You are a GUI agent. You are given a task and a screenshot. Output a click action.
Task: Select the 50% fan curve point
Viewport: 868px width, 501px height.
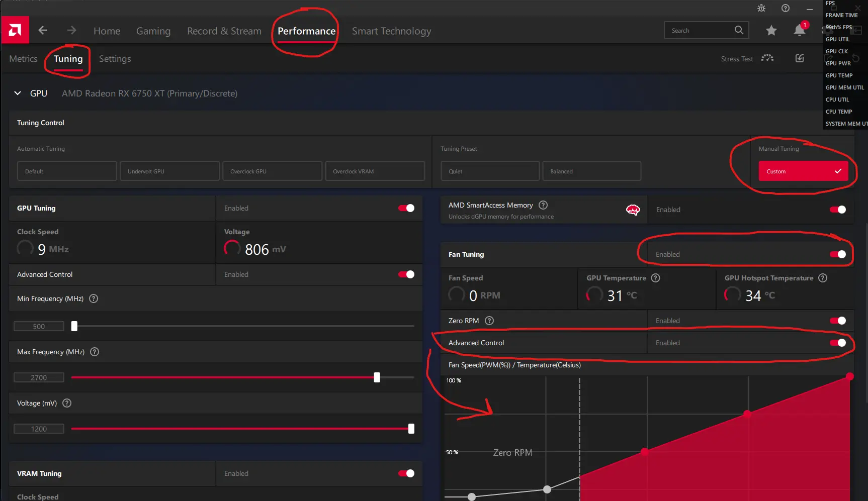click(x=644, y=452)
